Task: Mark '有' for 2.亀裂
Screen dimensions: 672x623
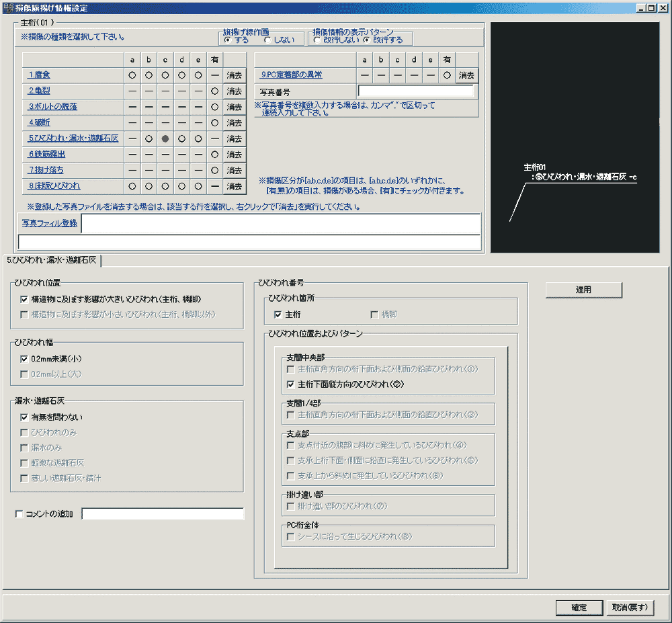Action: pos(215,91)
